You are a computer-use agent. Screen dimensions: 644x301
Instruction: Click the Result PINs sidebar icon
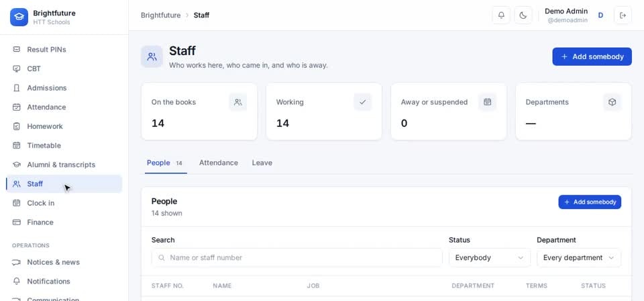point(16,49)
